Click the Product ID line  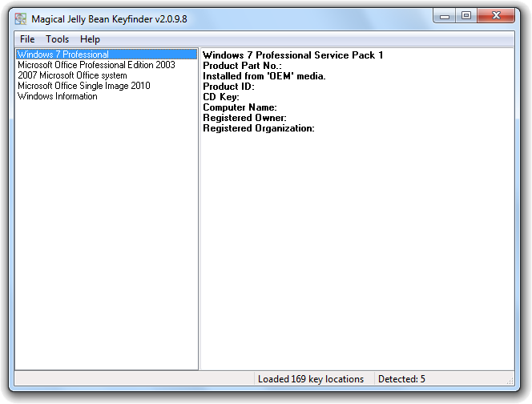[x=228, y=87]
